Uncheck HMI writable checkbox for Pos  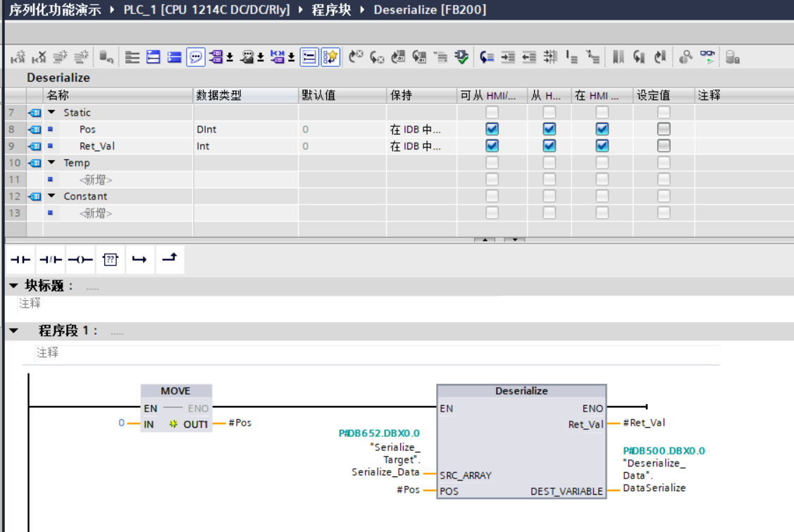pyautogui.click(x=549, y=129)
